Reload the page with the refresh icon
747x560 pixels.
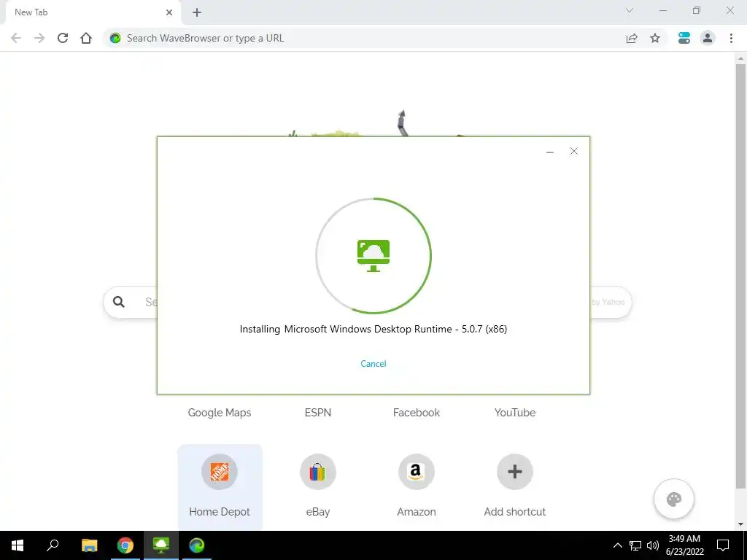(63, 38)
